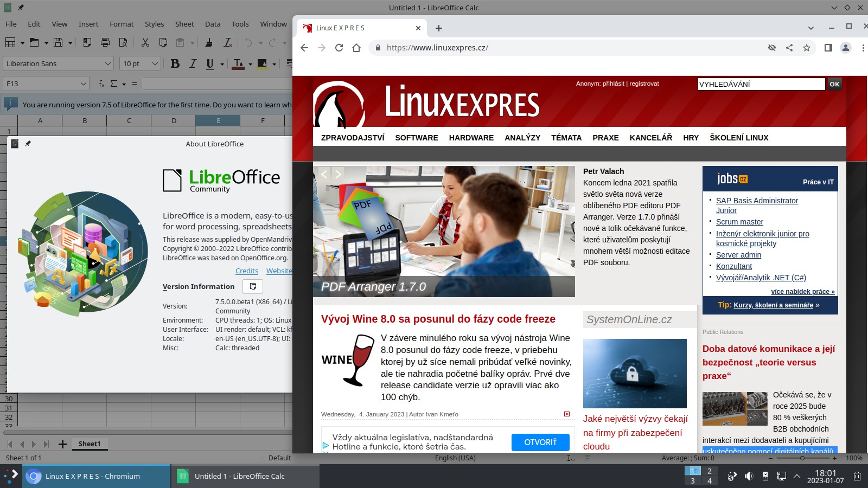The width and height of the screenshot is (868, 488).
Task: Click the PDF Arranger 1.7.0 slider image
Action: coord(444,232)
